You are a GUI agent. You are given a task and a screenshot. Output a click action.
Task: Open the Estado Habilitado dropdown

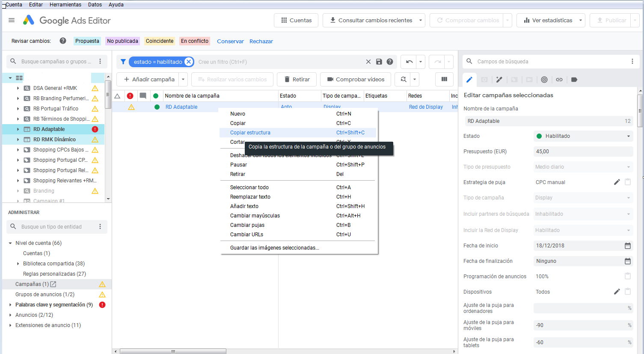pos(583,136)
